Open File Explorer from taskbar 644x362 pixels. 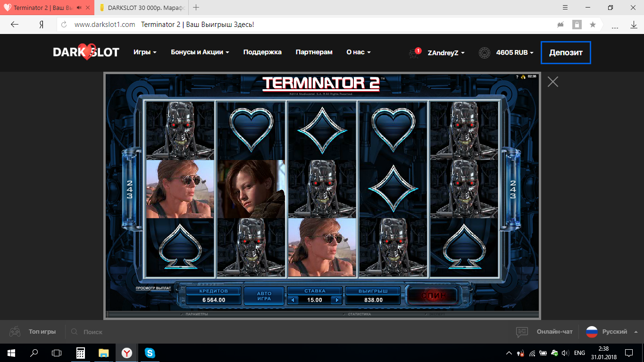[103, 353]
